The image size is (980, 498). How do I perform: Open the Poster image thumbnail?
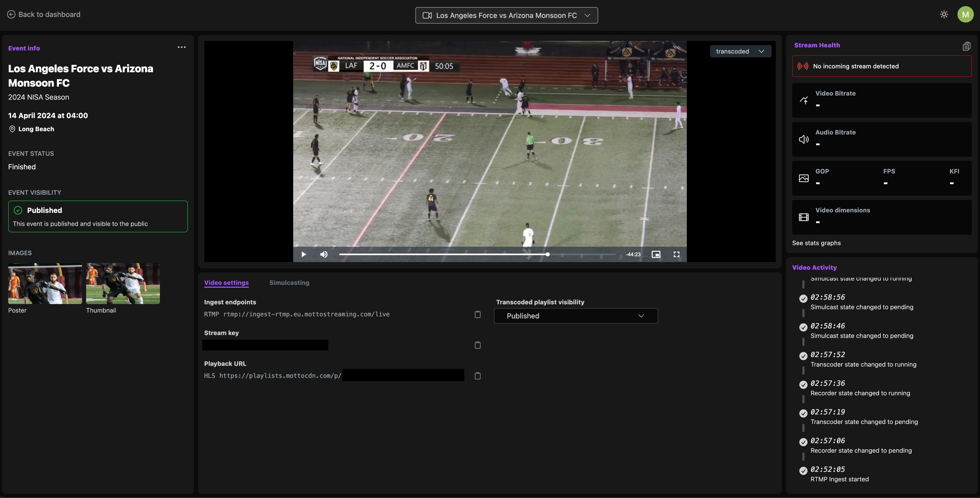coord(45,284)
